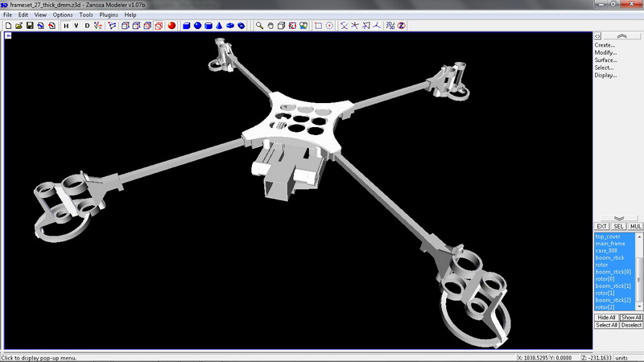Click the magnifier zoom tool icon
The height and width of the screenshot is (362, 644).
259,26
